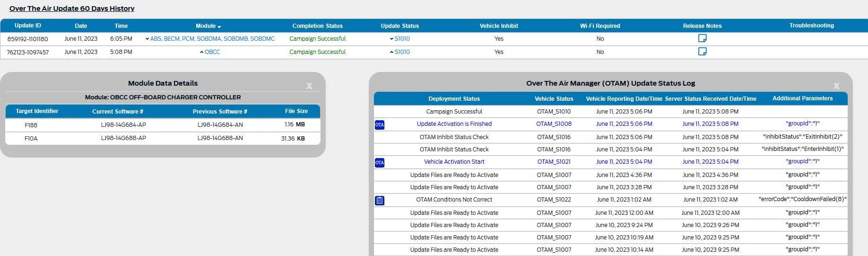Click the OTAM_S1021 vehicle status link

554,162
